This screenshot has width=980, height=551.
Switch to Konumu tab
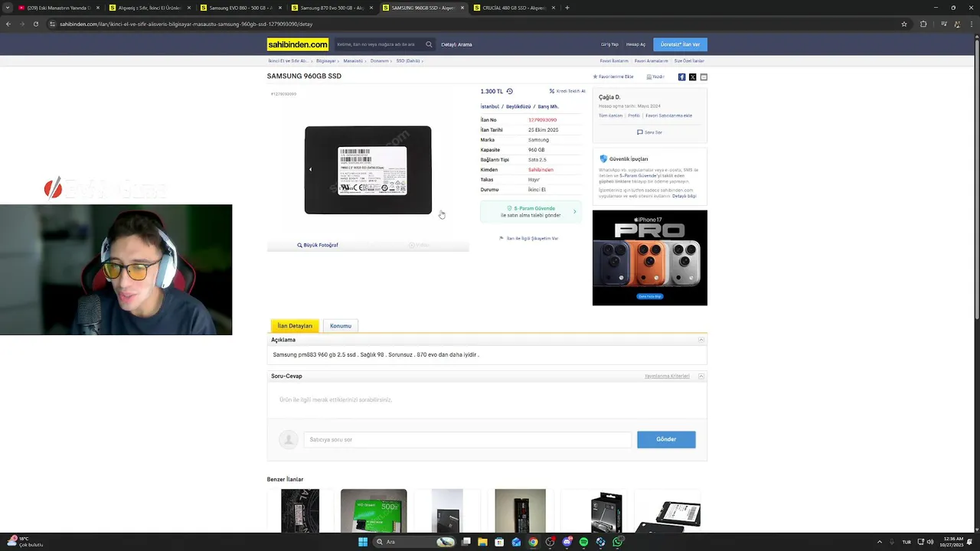click(341, 326)
